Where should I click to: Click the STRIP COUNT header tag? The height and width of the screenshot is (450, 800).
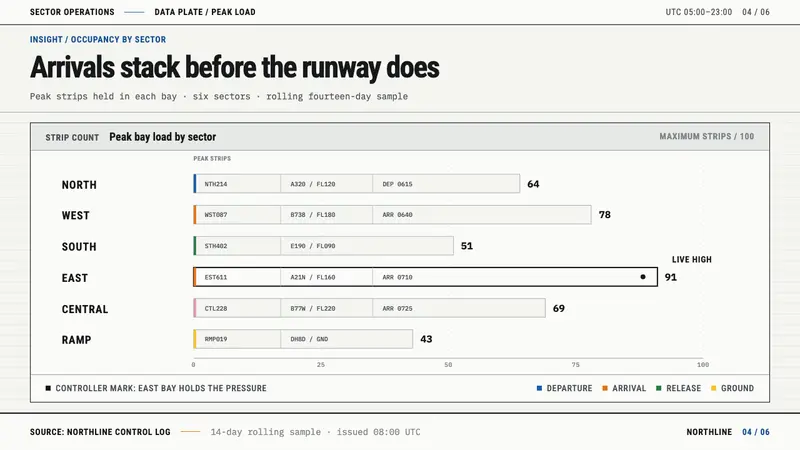click(x=72, y=137)
